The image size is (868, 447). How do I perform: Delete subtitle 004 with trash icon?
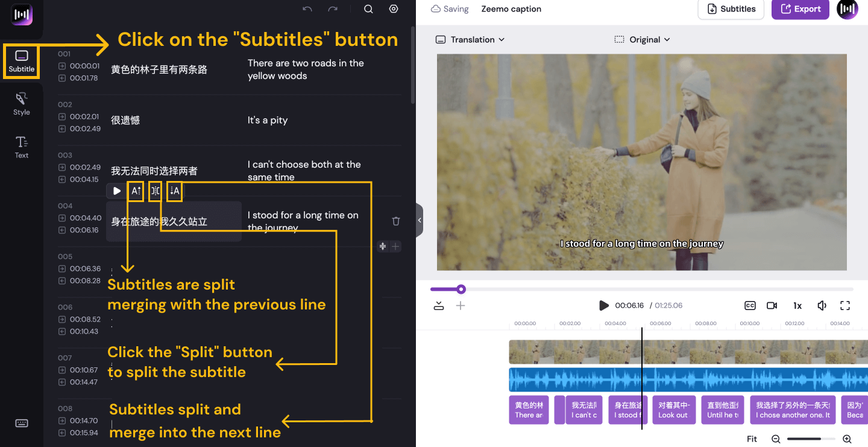point(396,221)
